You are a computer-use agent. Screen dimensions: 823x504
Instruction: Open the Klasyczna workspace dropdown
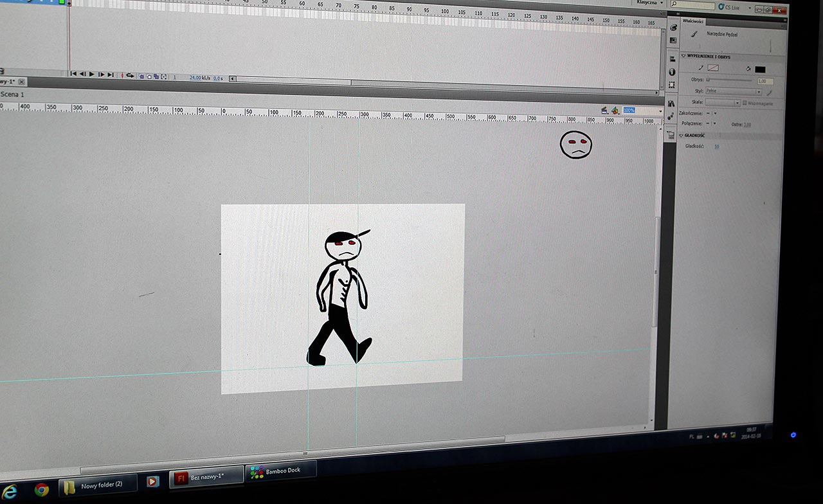(646, 3)
